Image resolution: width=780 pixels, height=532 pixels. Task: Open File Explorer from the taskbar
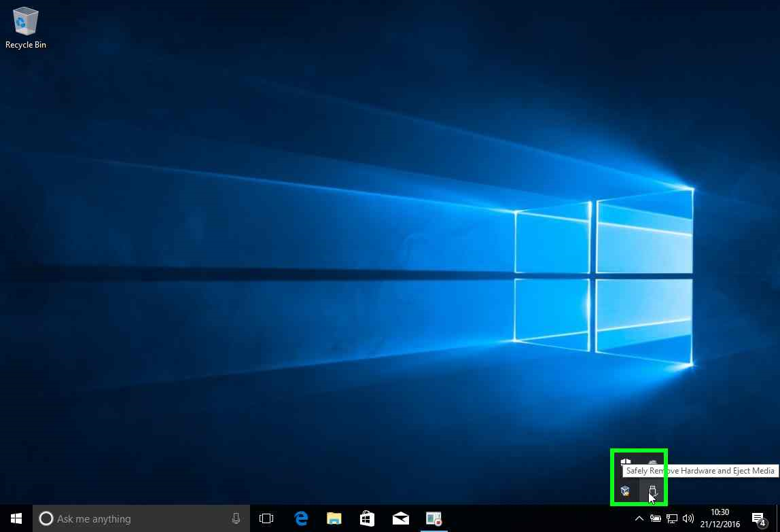334,518
